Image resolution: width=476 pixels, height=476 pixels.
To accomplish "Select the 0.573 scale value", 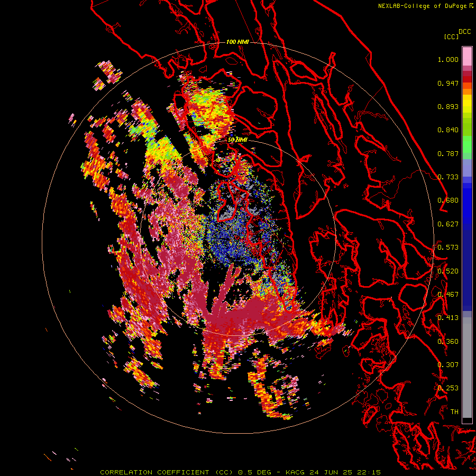I will point(448,248).
